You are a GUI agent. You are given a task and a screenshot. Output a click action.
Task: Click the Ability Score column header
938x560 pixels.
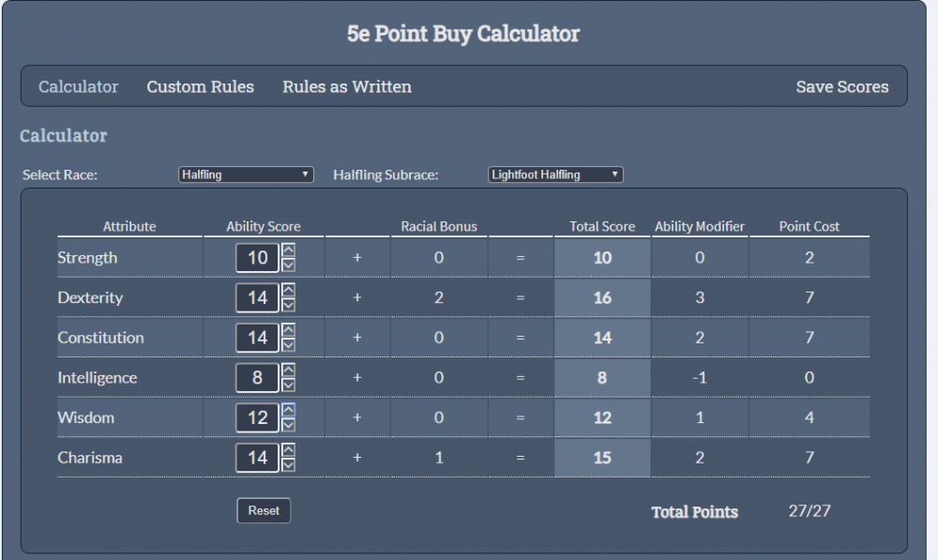tap(264, 227)
